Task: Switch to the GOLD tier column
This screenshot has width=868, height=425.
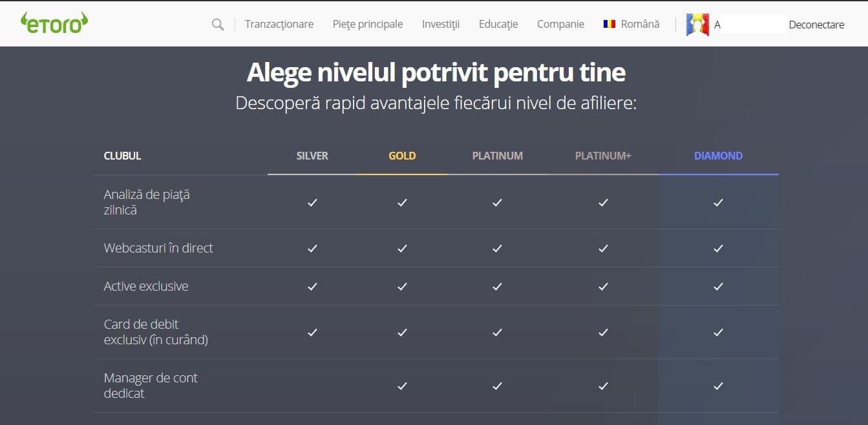Action: click(x=401, y=156)
